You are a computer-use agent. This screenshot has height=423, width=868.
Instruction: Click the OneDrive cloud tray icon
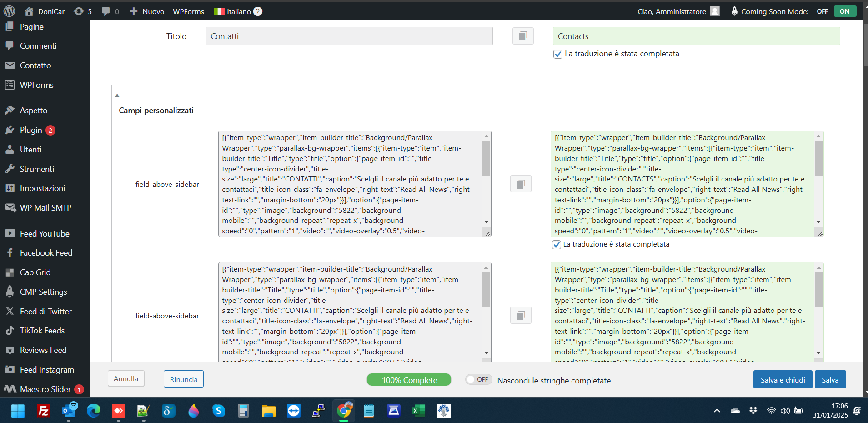(735, 411)
